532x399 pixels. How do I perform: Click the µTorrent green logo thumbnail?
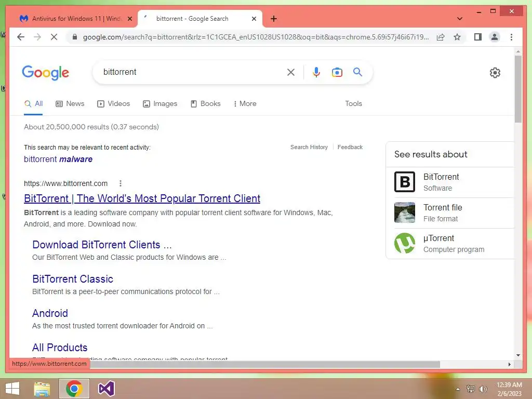coord(404,243)
